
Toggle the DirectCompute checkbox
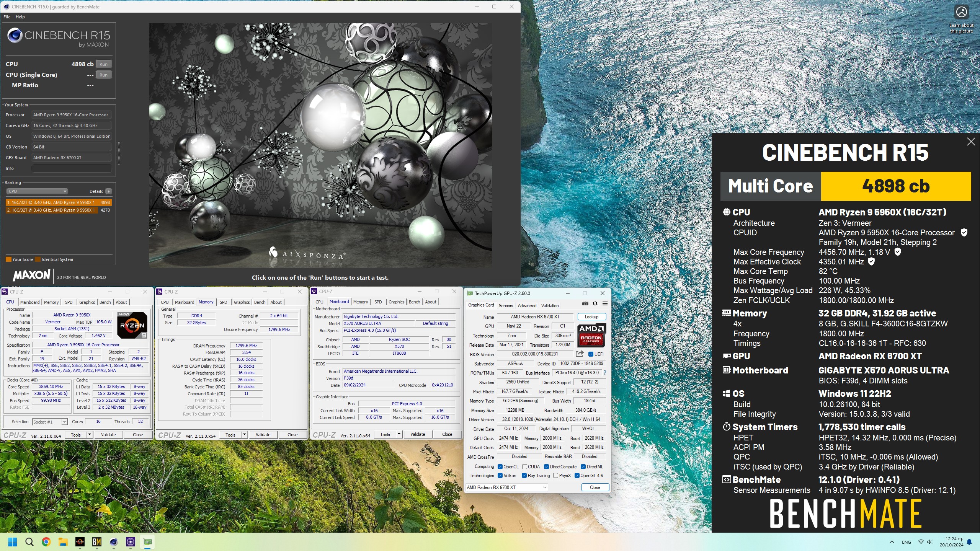[546, 467]
